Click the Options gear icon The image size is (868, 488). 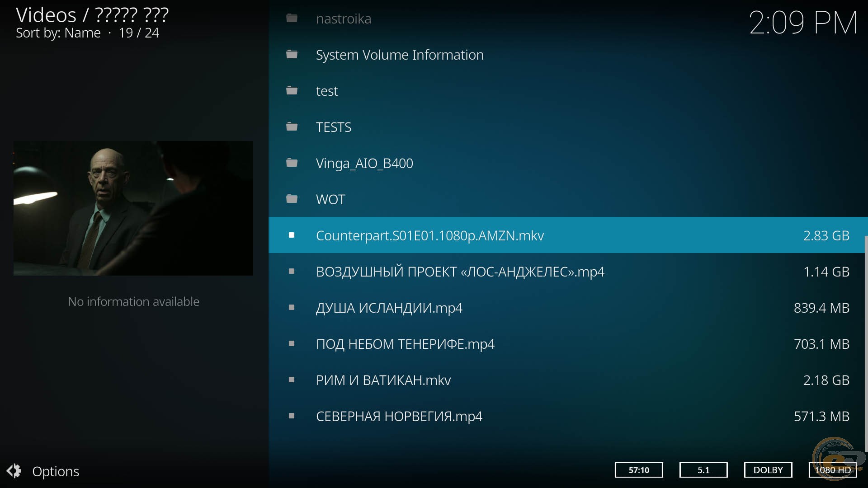tap(14, 471)
